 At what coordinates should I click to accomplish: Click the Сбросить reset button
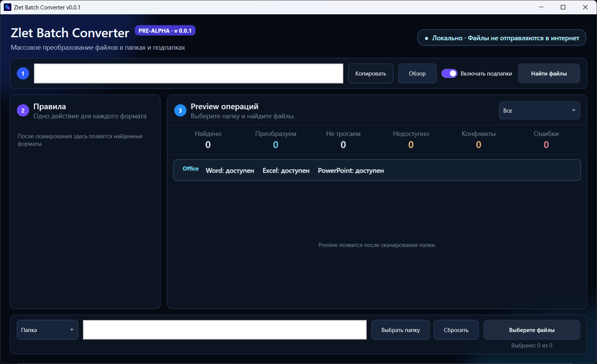pos(456,330)
